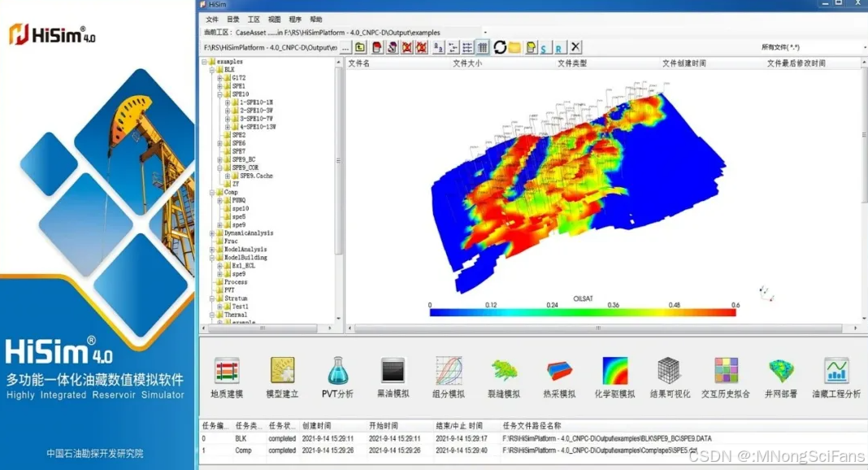
Task: Click the ... browse path button
Action: point(345,48)
